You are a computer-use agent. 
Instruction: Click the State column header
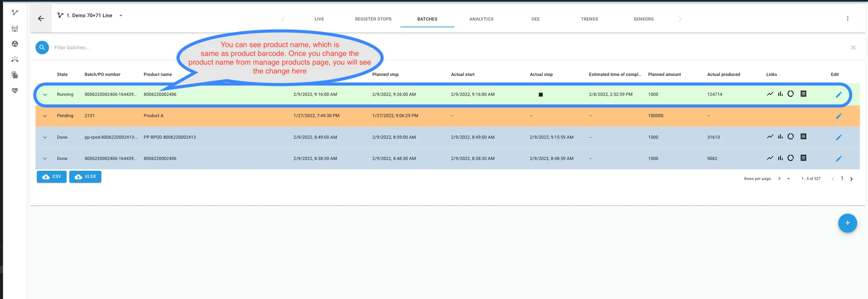tap(62, 75)
